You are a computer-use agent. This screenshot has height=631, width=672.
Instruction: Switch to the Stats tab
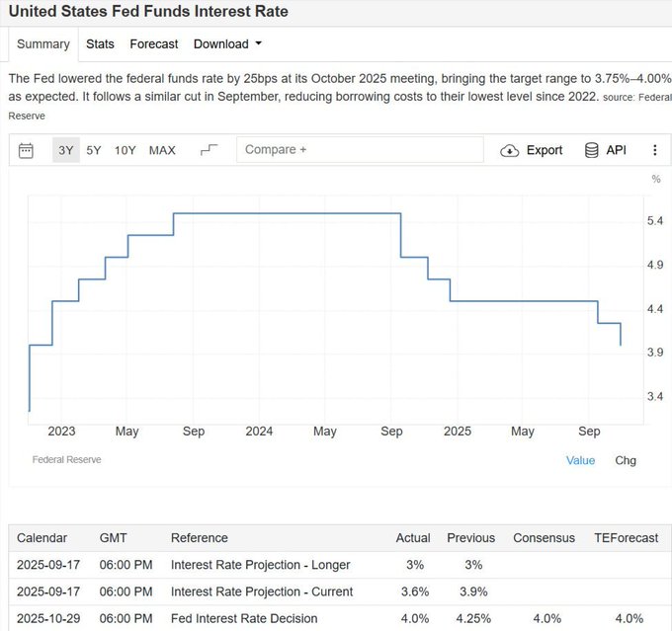tap(100, 43)
